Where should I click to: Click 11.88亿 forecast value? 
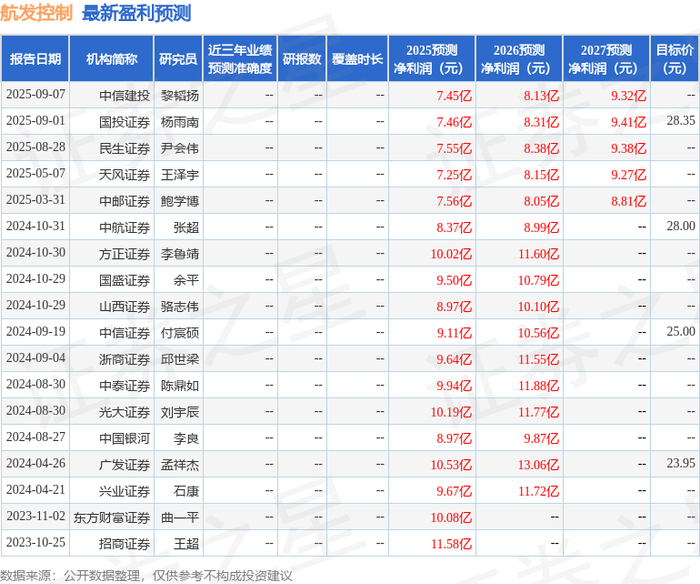tap(538, 385)
